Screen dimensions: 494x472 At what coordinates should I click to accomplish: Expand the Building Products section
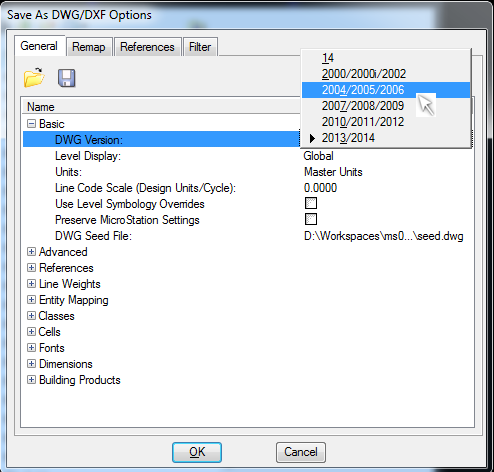(x=31, y=380)
